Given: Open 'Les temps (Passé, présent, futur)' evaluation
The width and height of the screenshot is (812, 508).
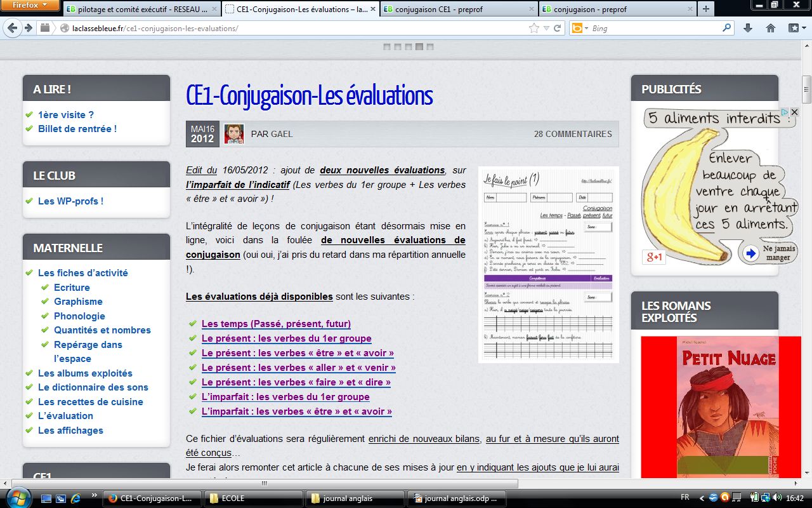Looking at the screenshot, I should (x=276, y=324).
